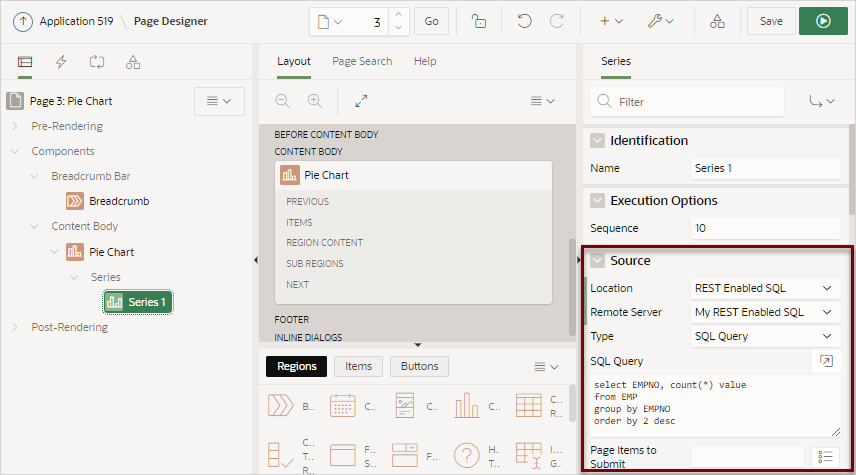Select the Processing tab icon
Screen dimensions: 856x475
(97, 62)
